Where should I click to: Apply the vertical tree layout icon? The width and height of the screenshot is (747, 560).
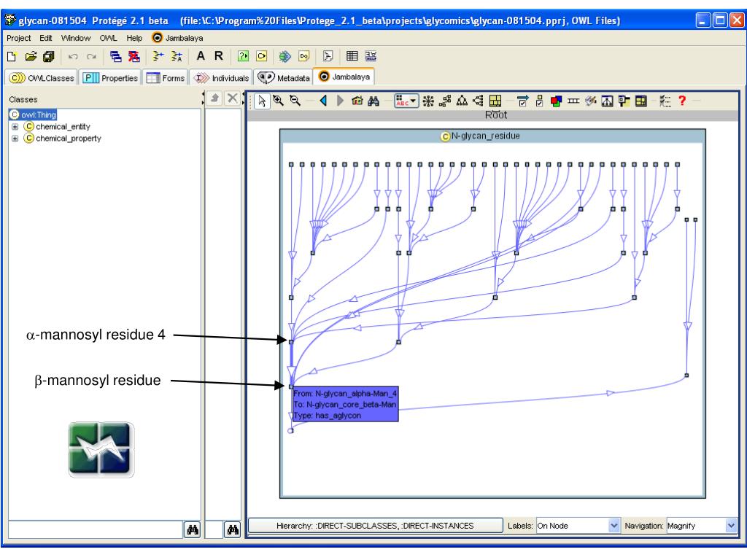(462, 101)
